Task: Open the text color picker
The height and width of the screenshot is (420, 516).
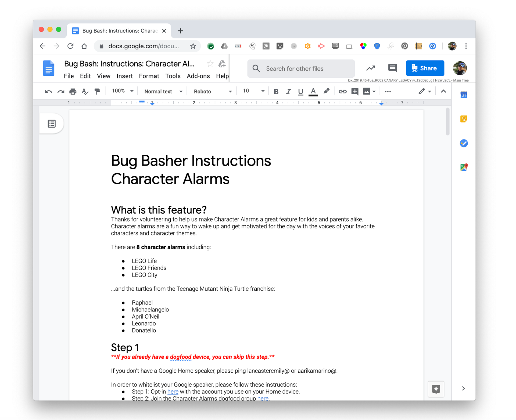Action: (313, 92)
